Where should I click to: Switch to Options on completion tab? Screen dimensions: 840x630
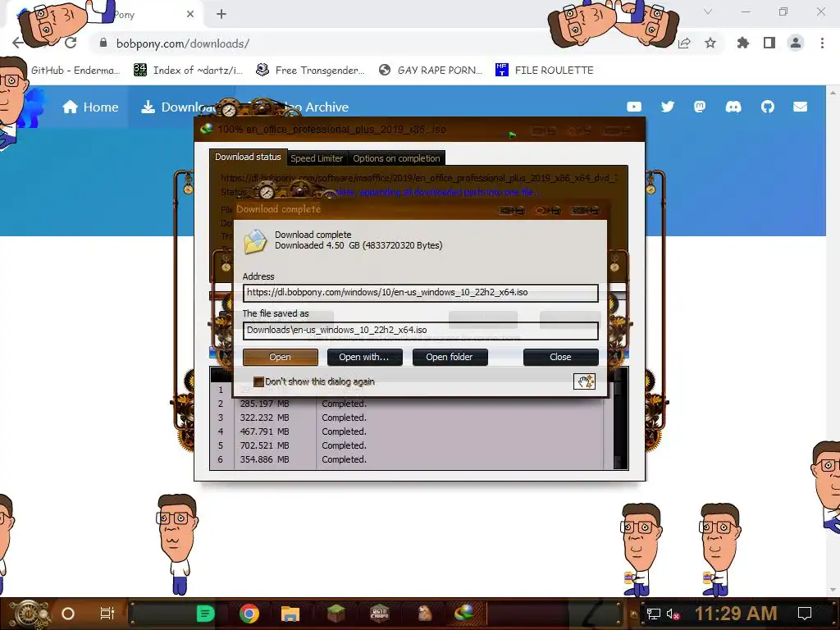click(x=396, y=158)
